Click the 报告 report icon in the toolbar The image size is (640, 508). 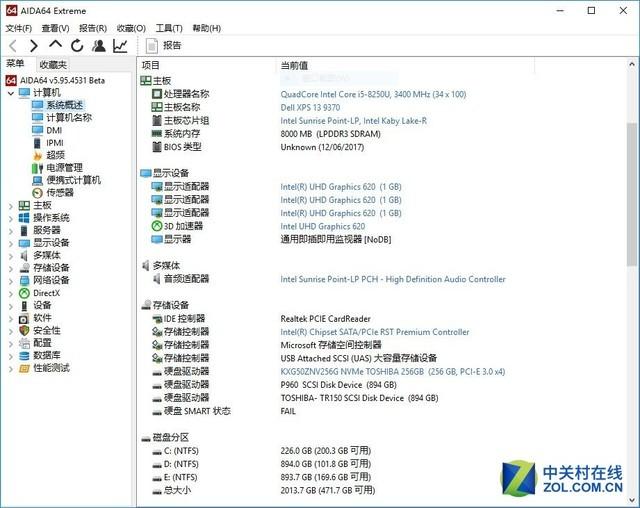tap(152, 46)
